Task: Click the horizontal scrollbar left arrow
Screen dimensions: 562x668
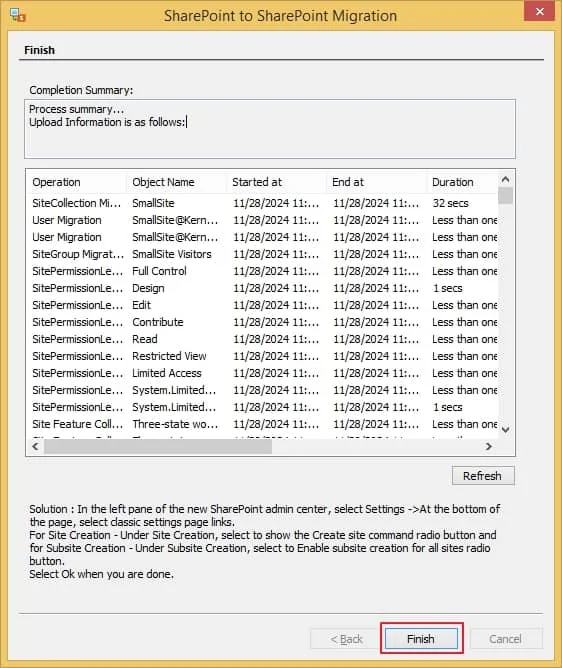Action: click(35, 446)
